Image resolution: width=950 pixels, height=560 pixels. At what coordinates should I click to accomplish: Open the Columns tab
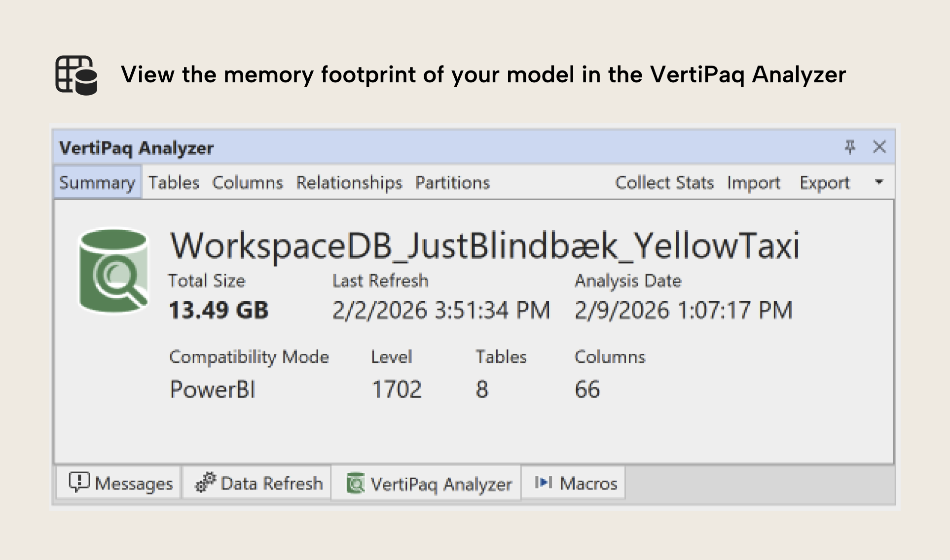pyautogui.click(x=248, y=182)
